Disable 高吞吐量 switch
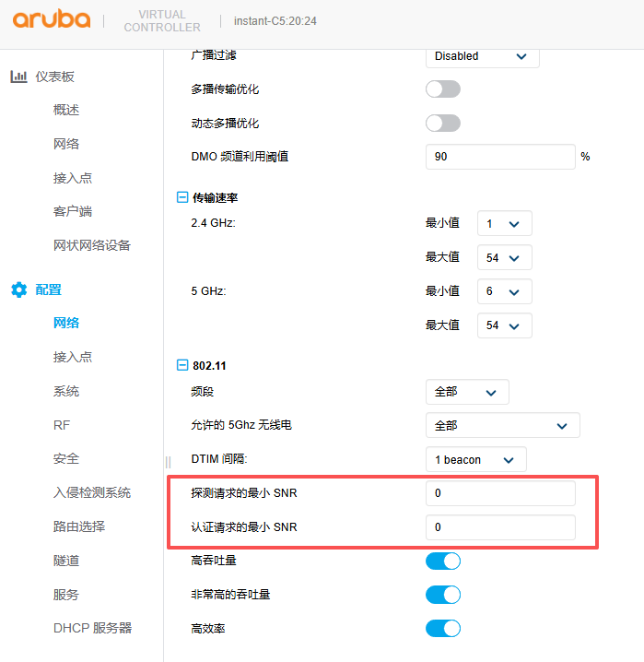644x662 pixels. pyautogui.click(x=442, y=561)
